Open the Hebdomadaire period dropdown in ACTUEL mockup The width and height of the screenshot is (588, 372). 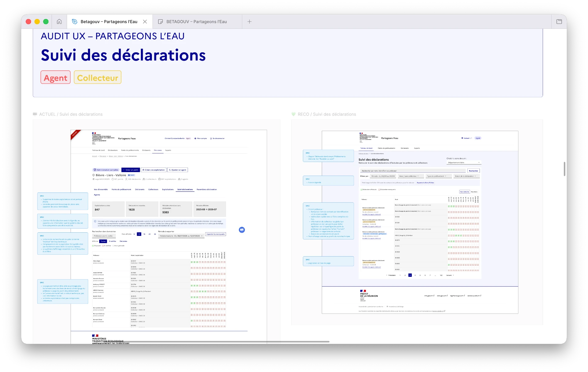[181, 236]
